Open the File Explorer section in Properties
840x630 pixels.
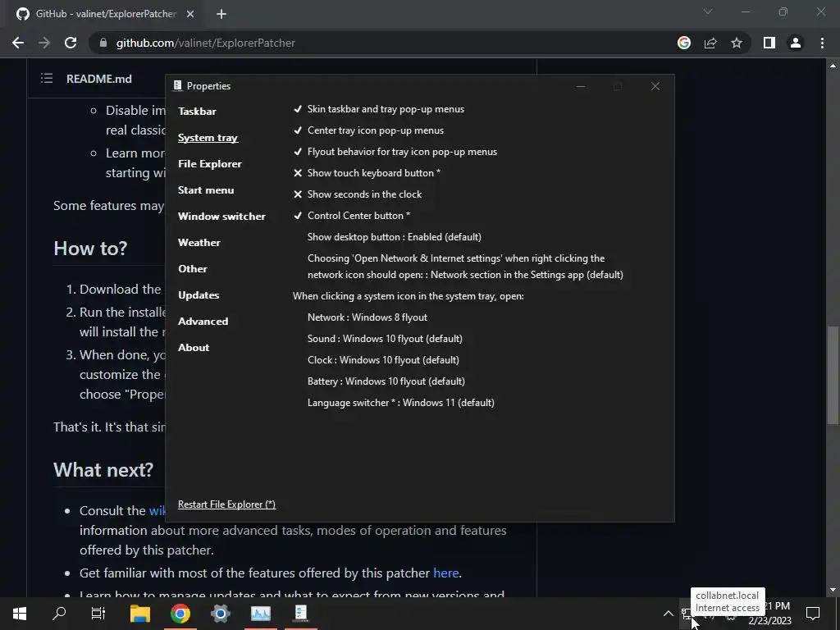point(210,164)
